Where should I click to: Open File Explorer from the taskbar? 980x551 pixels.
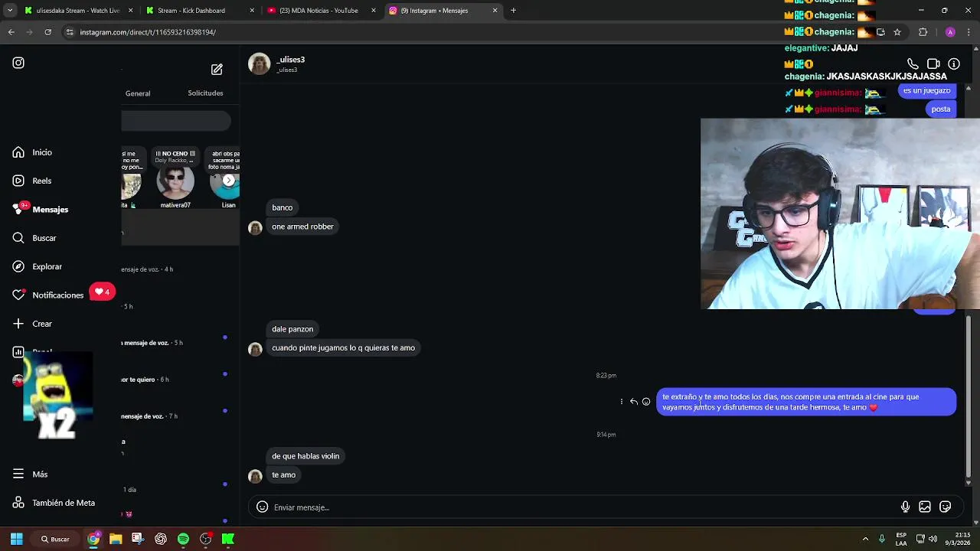[x=116, y=539]
